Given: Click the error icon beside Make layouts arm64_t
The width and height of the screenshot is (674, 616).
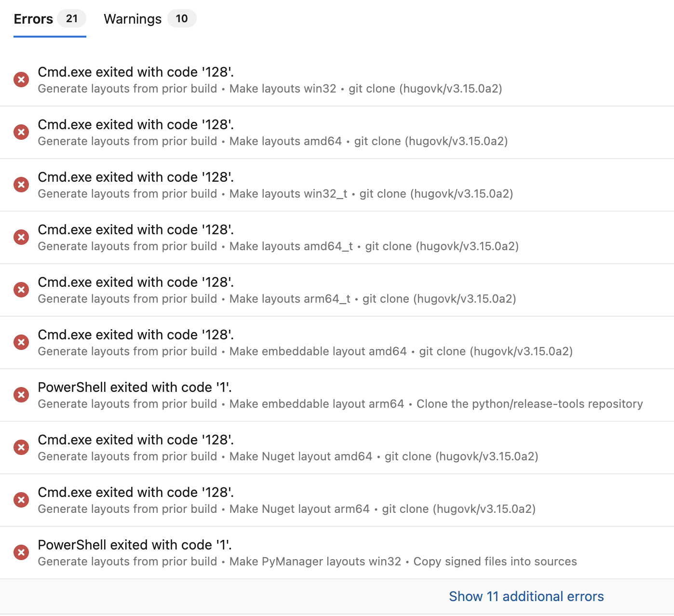Looking at the screenshot, I should (21, 290).
